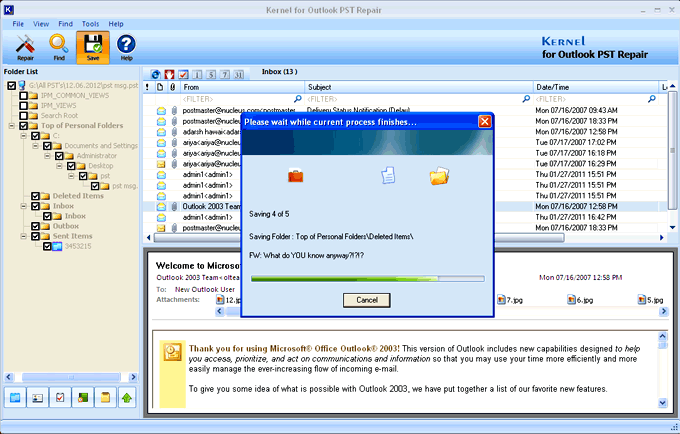Click the Repair toolbar icon

point(25,47)
